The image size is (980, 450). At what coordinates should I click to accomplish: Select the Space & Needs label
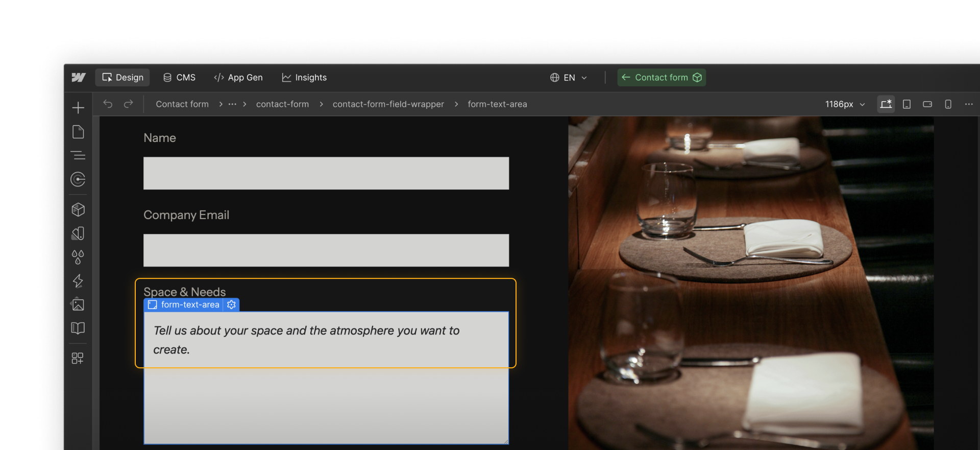point(184,292)
